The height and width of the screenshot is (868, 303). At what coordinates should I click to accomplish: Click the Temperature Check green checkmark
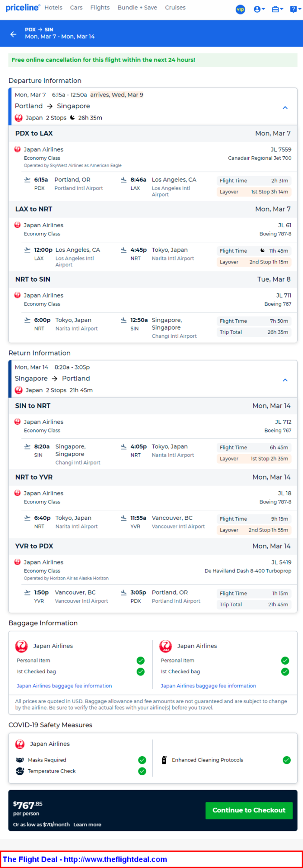pos(142,771)
